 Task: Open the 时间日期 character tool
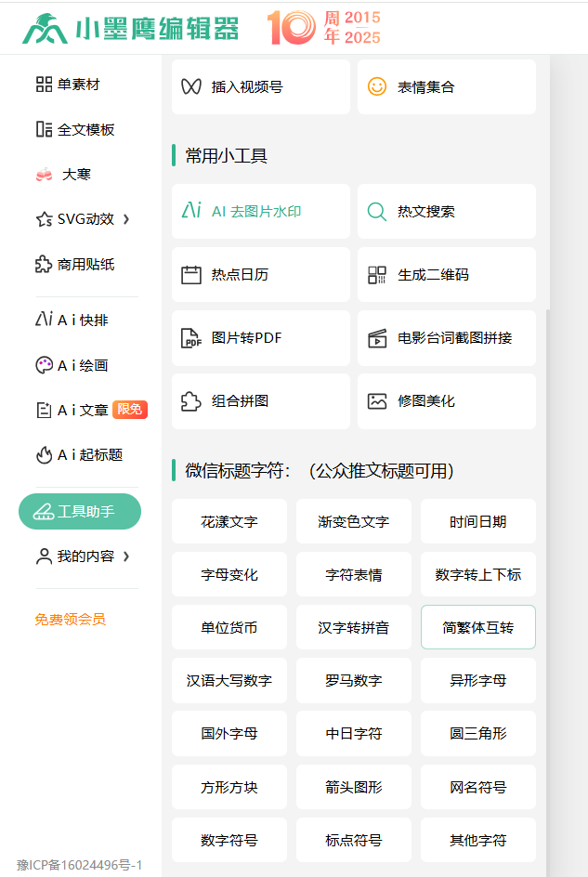pos(478,521)
